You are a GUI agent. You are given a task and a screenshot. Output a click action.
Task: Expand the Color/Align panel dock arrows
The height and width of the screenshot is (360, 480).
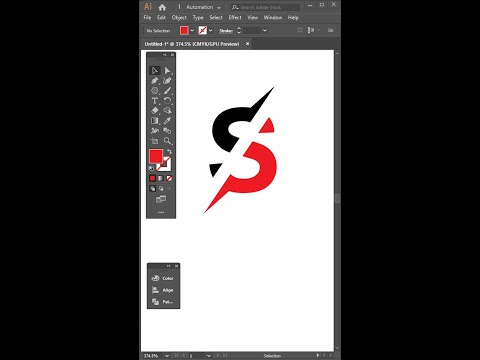click(169, 266)
